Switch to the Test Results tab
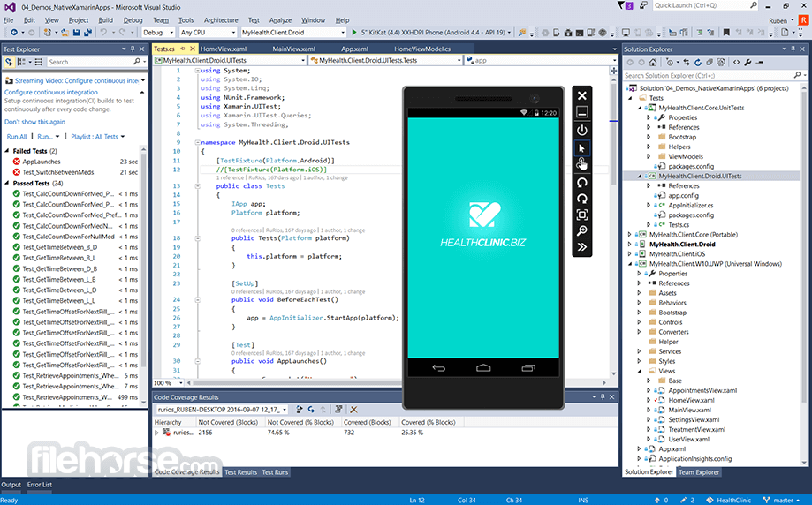This screenshot has width=812, height=505. coord(241,471)
